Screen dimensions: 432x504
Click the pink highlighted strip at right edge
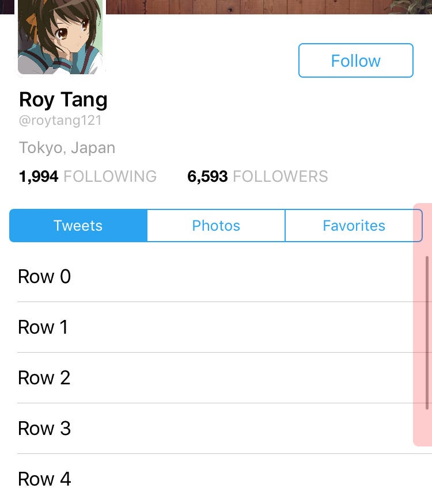422,324
